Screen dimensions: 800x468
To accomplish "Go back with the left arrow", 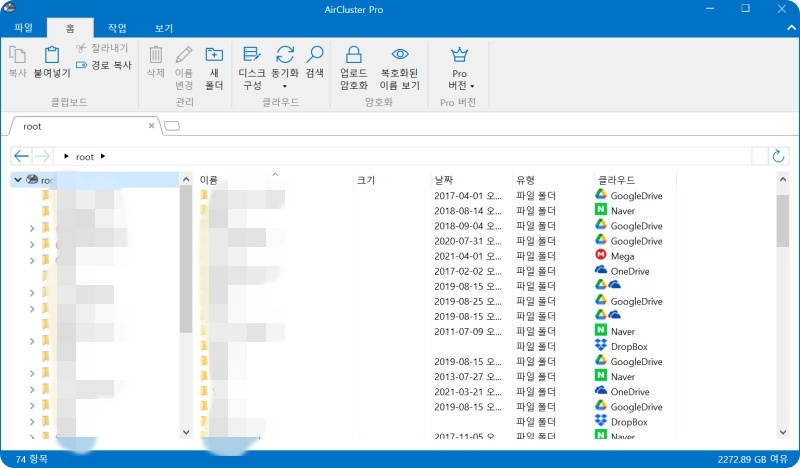I will [21, 156].
